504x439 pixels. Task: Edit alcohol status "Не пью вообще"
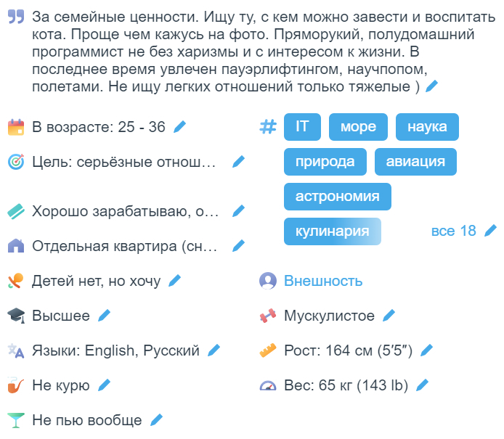tap(156, 419)
